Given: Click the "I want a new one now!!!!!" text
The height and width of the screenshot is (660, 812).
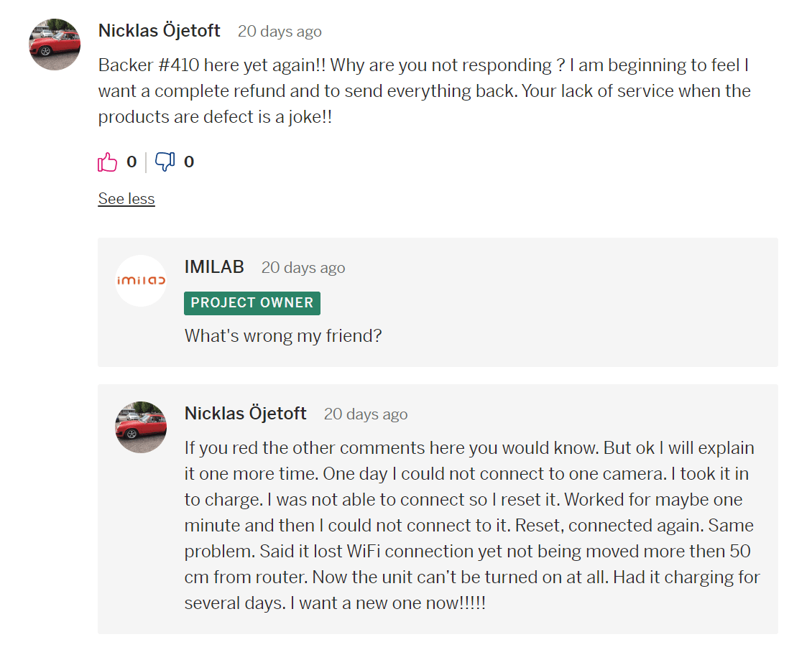Looking at the screenshot, I should (388, 603).
